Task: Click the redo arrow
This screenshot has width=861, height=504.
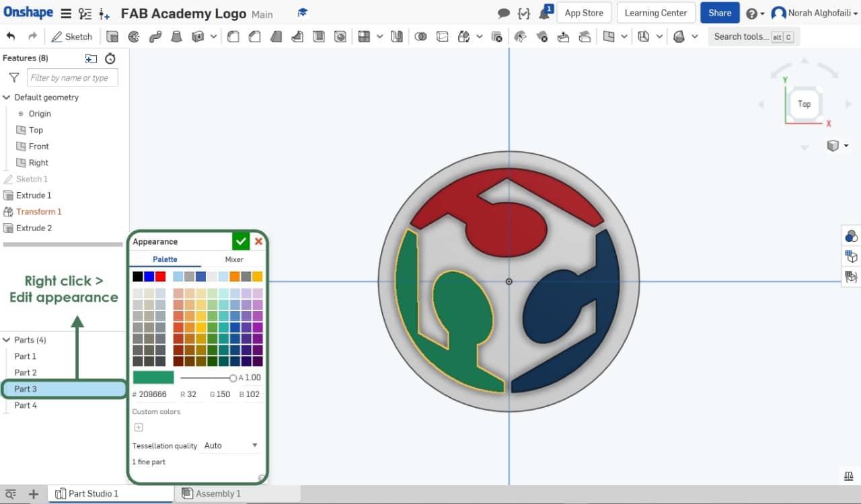Action: (32, 36)
